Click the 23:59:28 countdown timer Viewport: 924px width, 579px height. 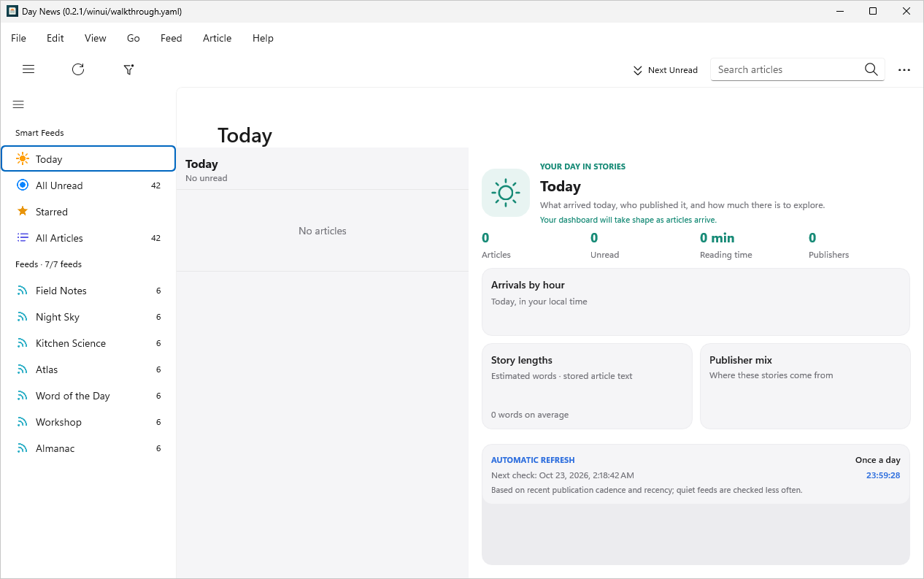[x=883, y=475]
